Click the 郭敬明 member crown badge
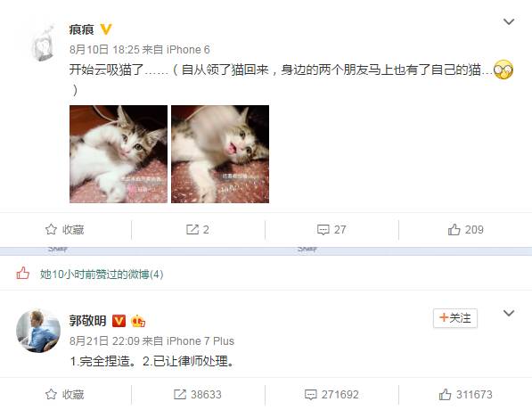Image resolution: width=532 pixels, height=410 pixels. tap(138, 321)
